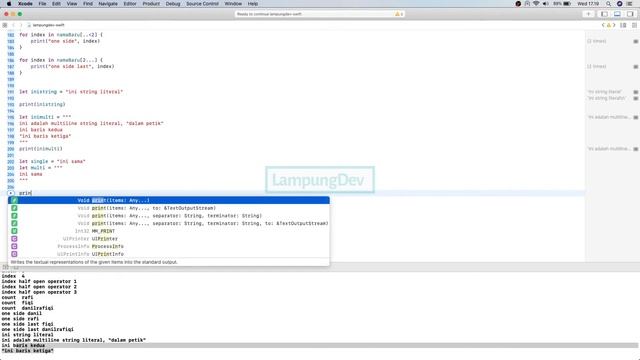Quick Look result of let inistring line
The height and width of the screenshot is (360, 640).
tap(636, 92)
